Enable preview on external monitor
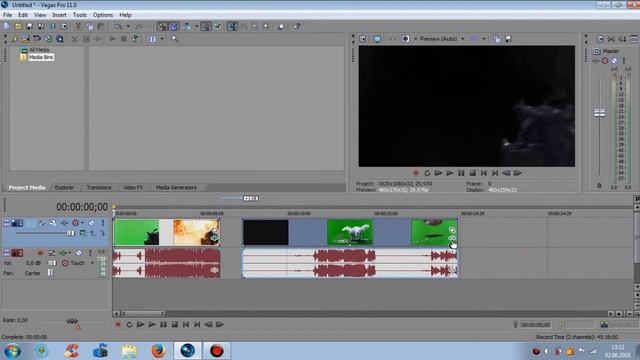Screen dimensions: 640x360 click(377, 39)
